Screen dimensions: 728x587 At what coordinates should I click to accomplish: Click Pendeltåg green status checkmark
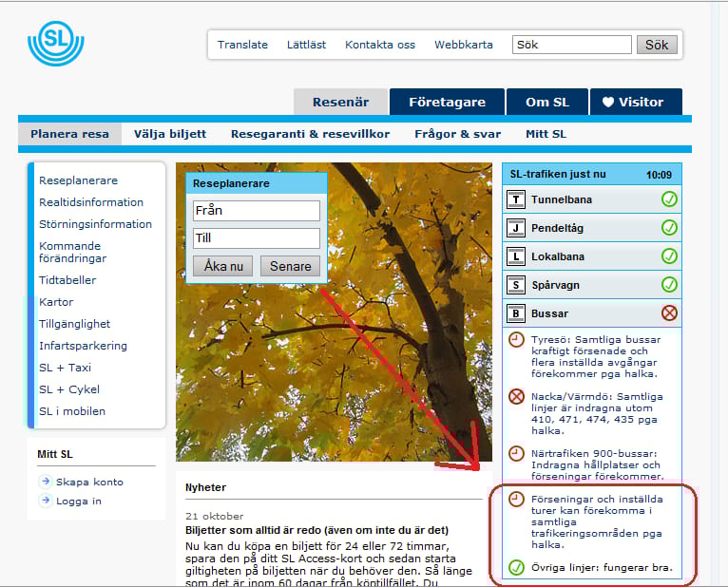point(669,227)
